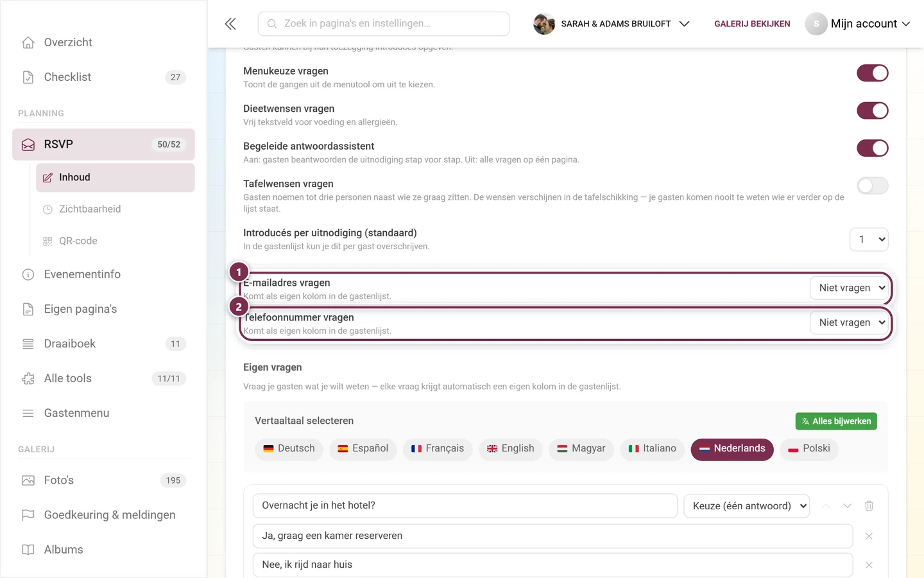Enable Tafelwensen vragen toggle
The width and height of the screenshot is (924, 578).
pyautogui.click(x=873, y=186)
